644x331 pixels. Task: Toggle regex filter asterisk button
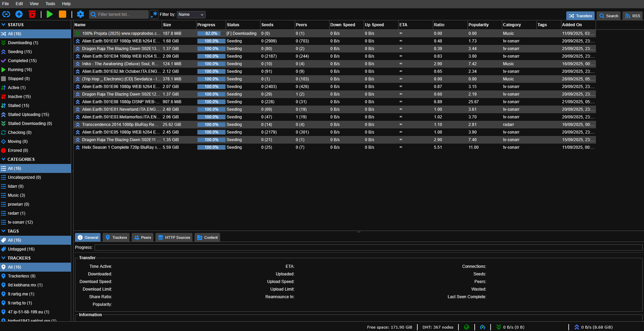tap(154, 14)
